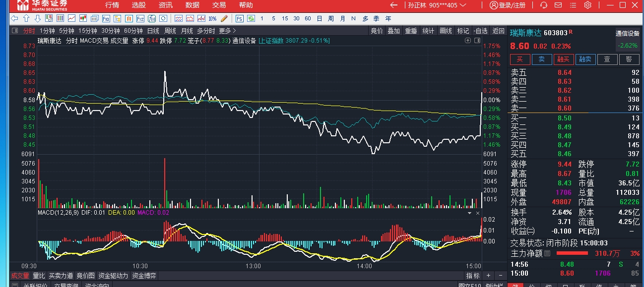Select the 5分钟 period tab
644x287 pixels.
point(66,31)
